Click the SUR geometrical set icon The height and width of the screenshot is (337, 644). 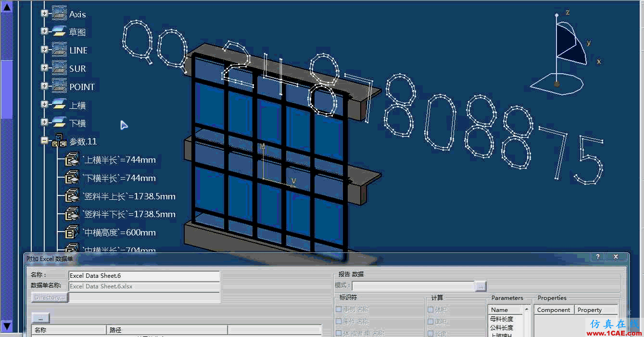[x=59, y=68]
